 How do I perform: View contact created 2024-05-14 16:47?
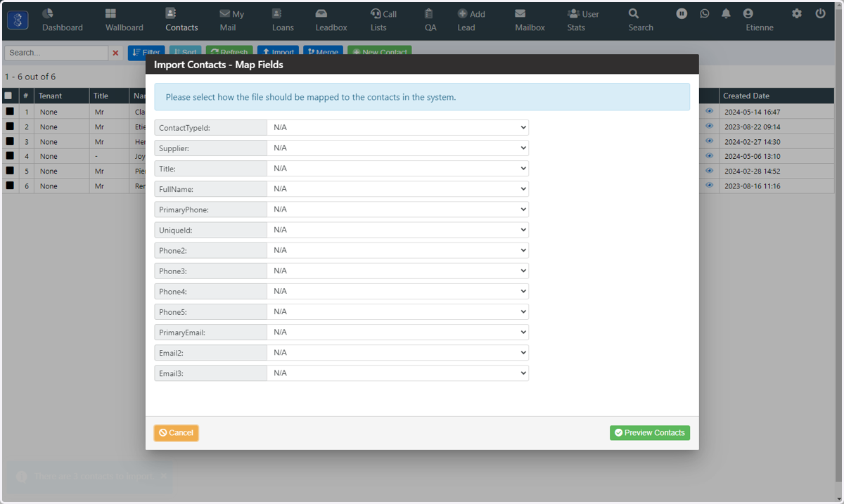[x=709, y=111]
